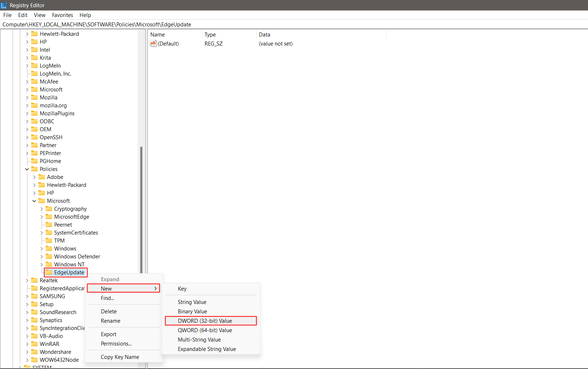Click Rename in the context menu
Screen dimensions: 588x369
[x=110, y=321]
